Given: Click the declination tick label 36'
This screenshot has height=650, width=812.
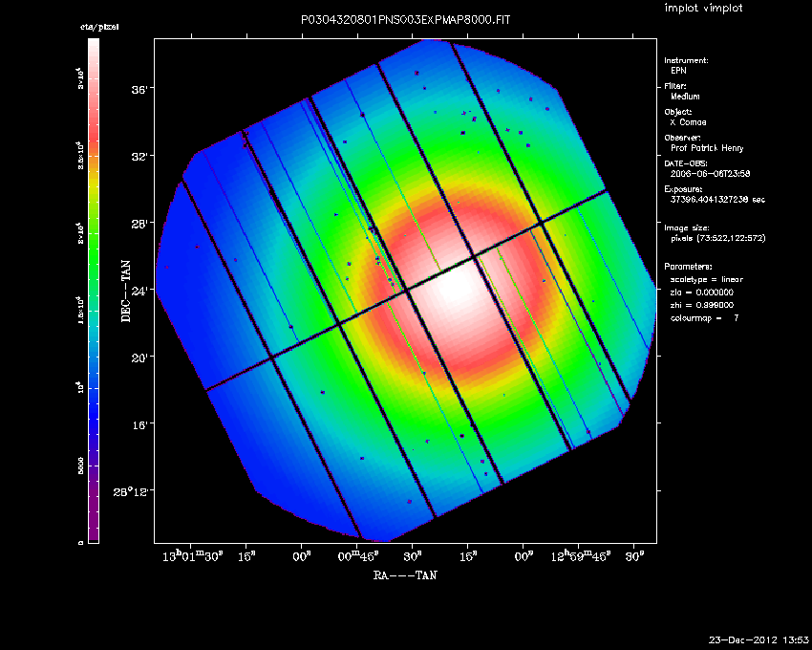Looking at the screenshot, I should pyautogui.click(x=139, y=89).
